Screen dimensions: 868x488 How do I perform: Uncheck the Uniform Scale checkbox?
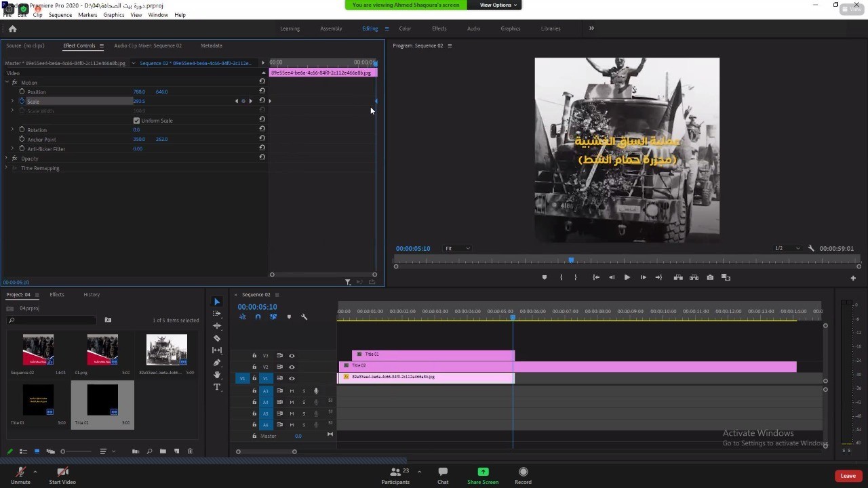point(136,121)
